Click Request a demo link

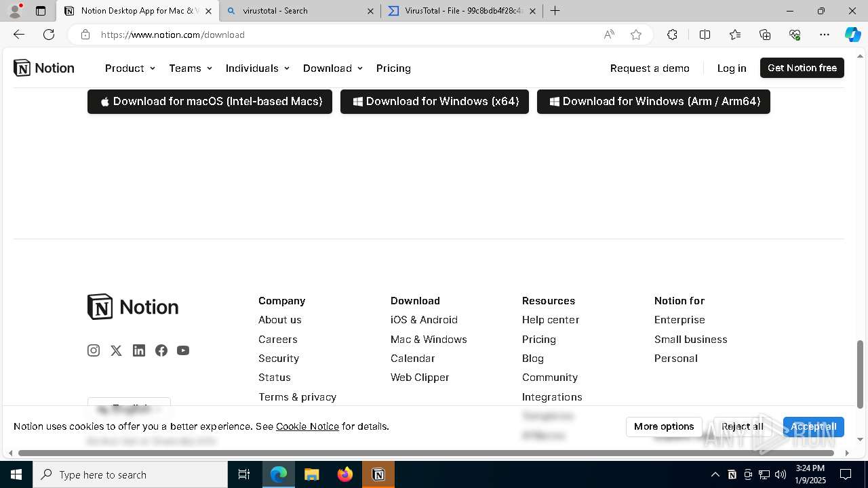[x=650, y=68]
